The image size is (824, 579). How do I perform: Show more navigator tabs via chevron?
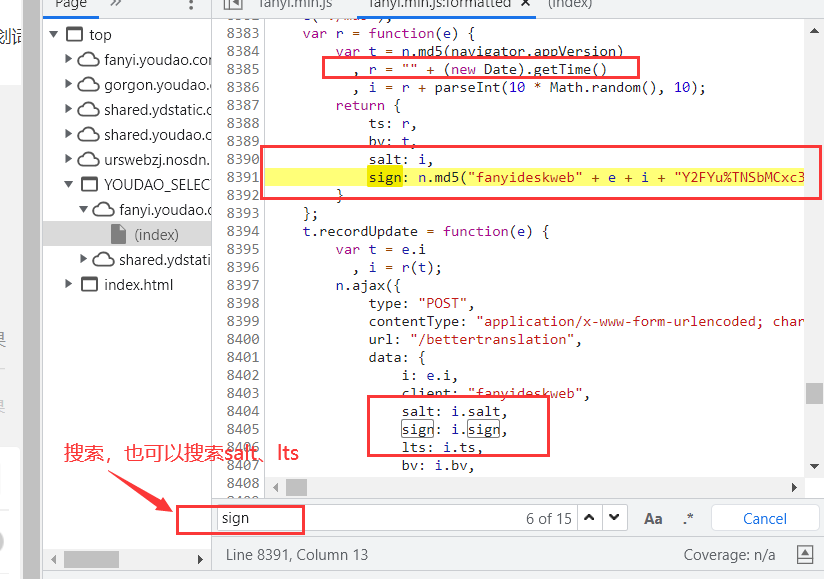point(116,4)
